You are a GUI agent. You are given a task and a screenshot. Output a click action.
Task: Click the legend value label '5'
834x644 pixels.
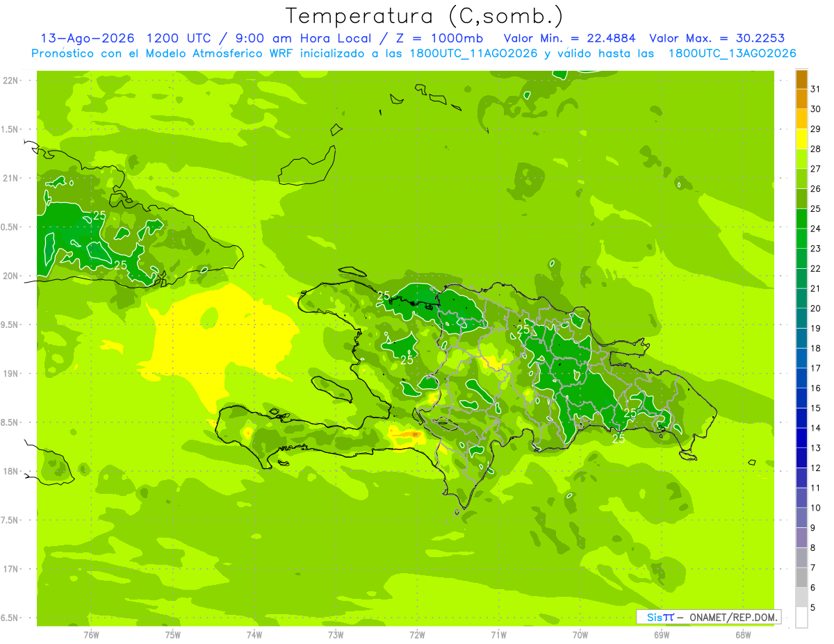(813, 608)
